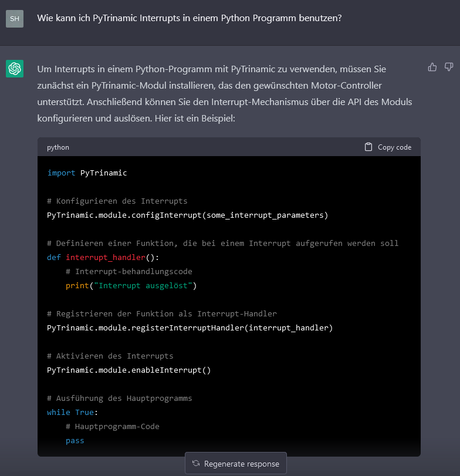Click the clipboard icon in code header
460x476 pixels.
click(368, 147)
